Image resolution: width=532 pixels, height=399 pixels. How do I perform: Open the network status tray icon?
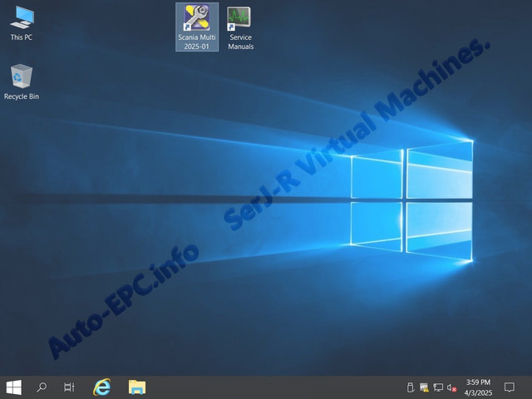click(x=438, y=387)
